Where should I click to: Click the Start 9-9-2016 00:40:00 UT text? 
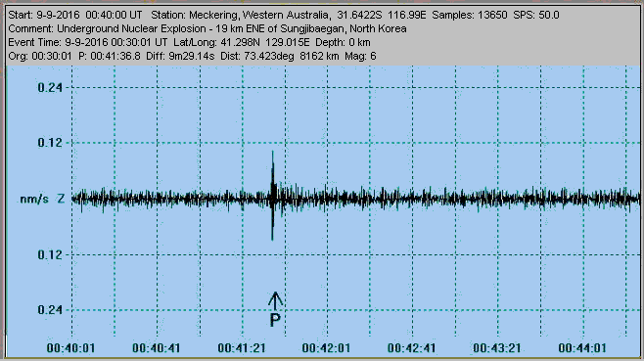coord(75,16)
